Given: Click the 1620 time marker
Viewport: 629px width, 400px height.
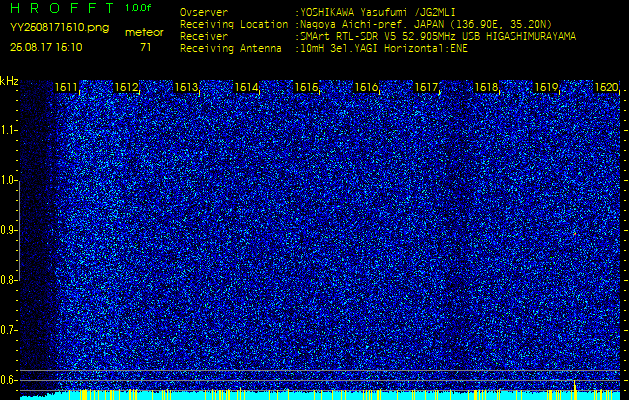Looking at the screenshot, I should click(606, 87).
